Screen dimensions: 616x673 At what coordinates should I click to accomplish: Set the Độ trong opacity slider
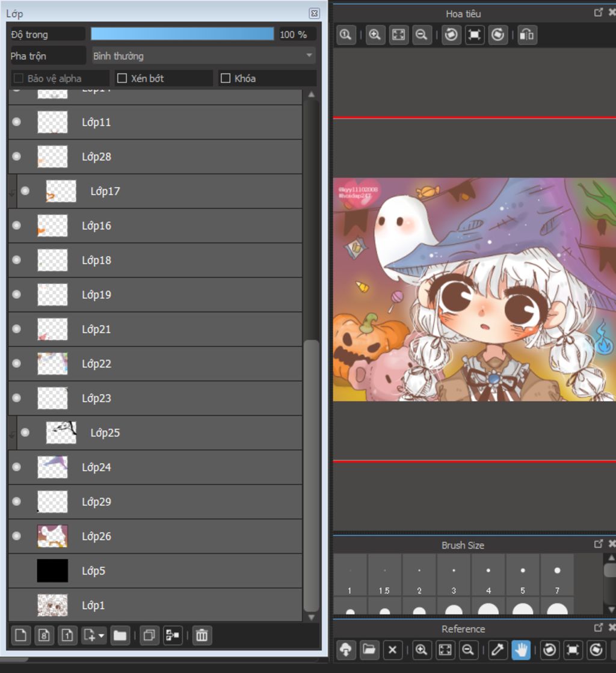pyautogui.click(x=182, y=34)
